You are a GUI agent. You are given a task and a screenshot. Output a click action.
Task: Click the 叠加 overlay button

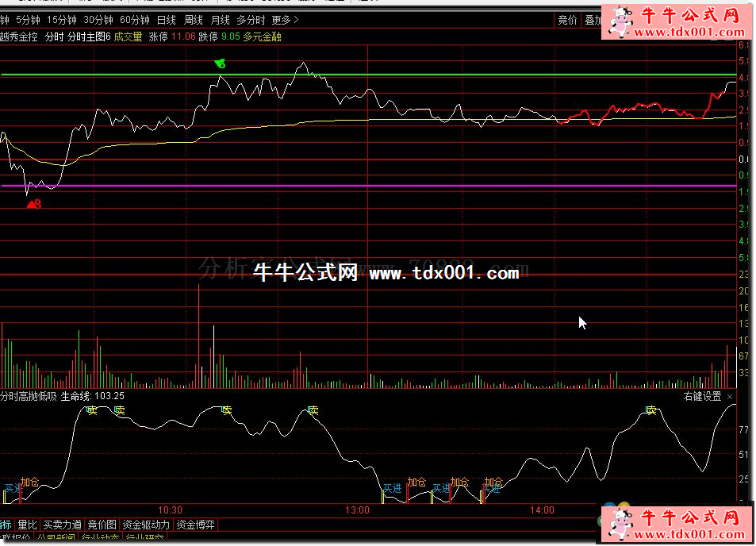593,20
